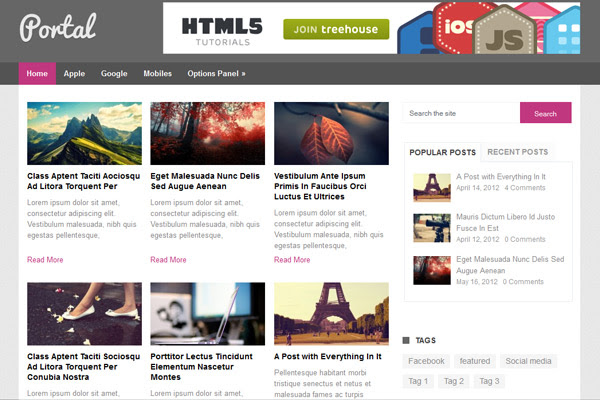This screenshot has width=600, height=400.
Task: Select the featured tag
Action: click(475, 361)
